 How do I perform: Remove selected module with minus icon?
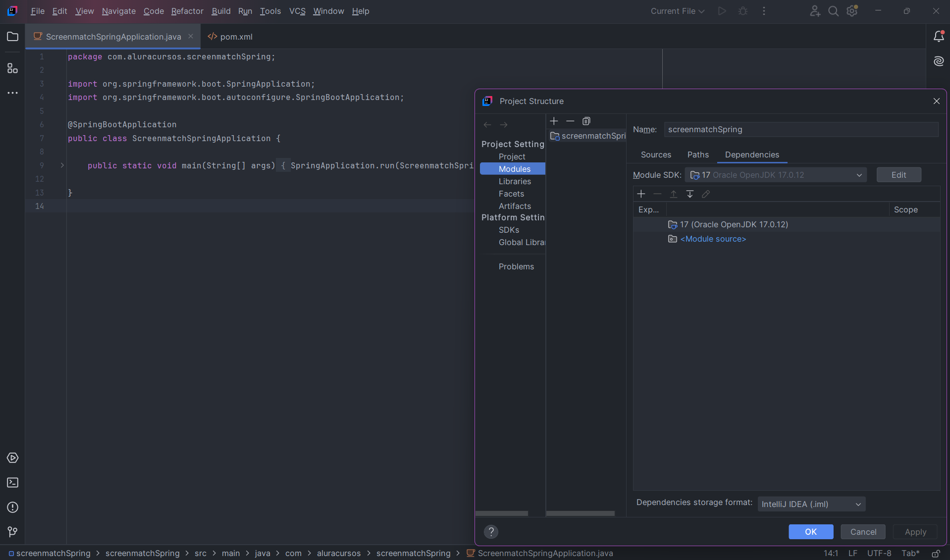570,121
